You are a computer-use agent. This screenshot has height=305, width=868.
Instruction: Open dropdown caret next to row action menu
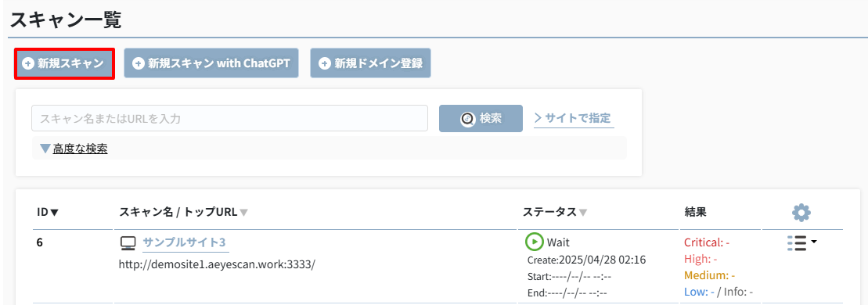click(x=814, y=242)
